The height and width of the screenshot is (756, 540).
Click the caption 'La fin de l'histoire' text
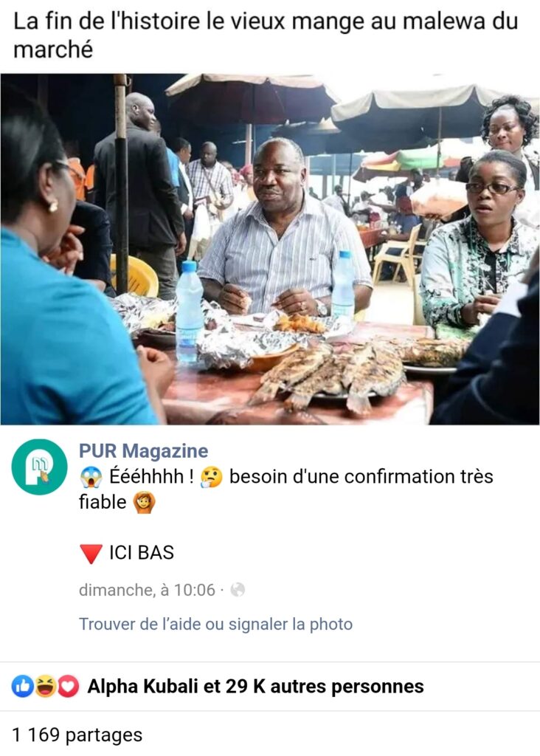(106, 21)
